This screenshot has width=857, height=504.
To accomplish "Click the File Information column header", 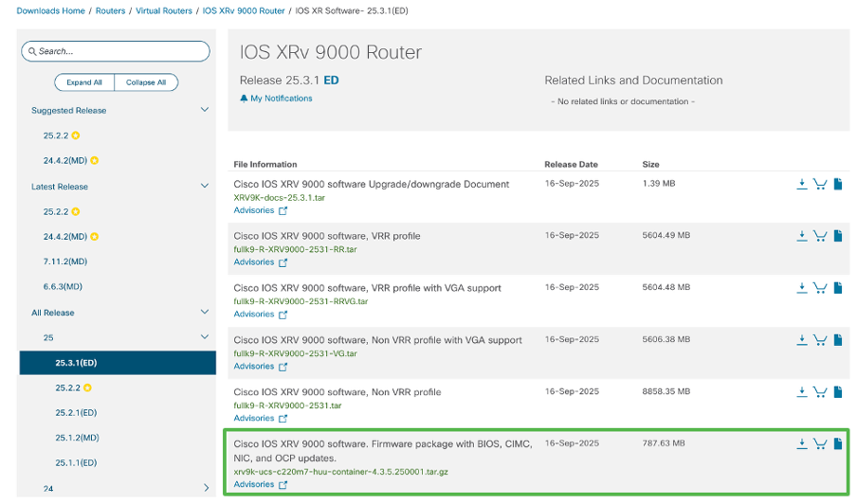I will pos(265,164).
